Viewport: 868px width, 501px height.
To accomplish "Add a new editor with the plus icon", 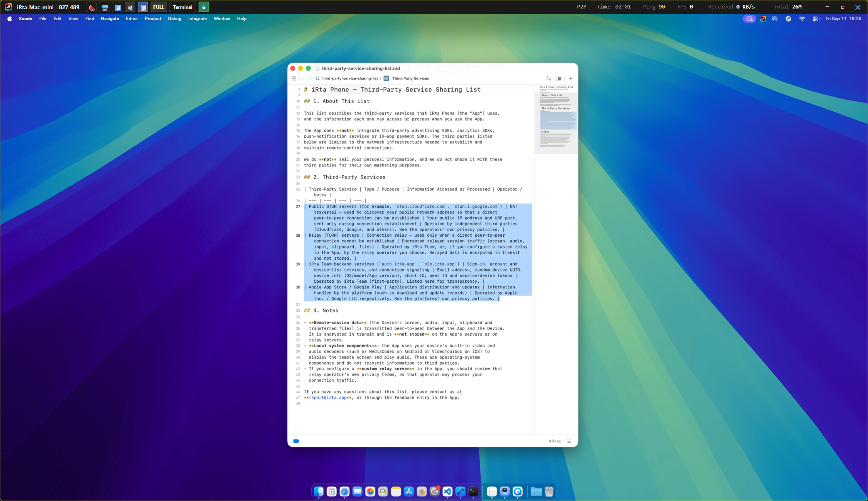I will click(x=570, y=79).
